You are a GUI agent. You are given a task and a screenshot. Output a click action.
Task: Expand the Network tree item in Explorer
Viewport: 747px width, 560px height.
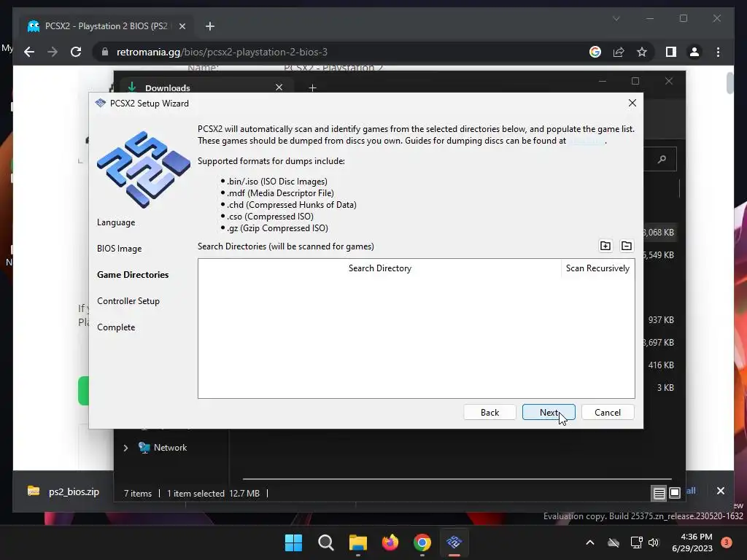point(125,448)
